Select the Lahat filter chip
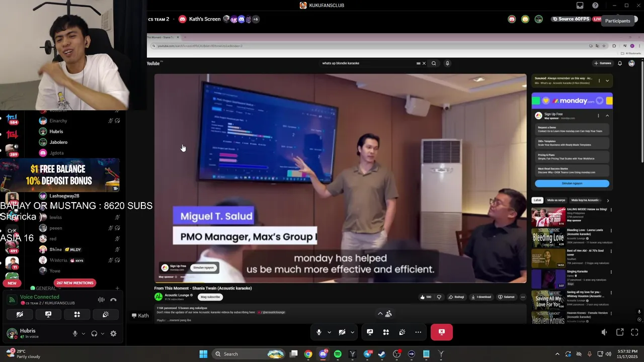 [537, 200]
